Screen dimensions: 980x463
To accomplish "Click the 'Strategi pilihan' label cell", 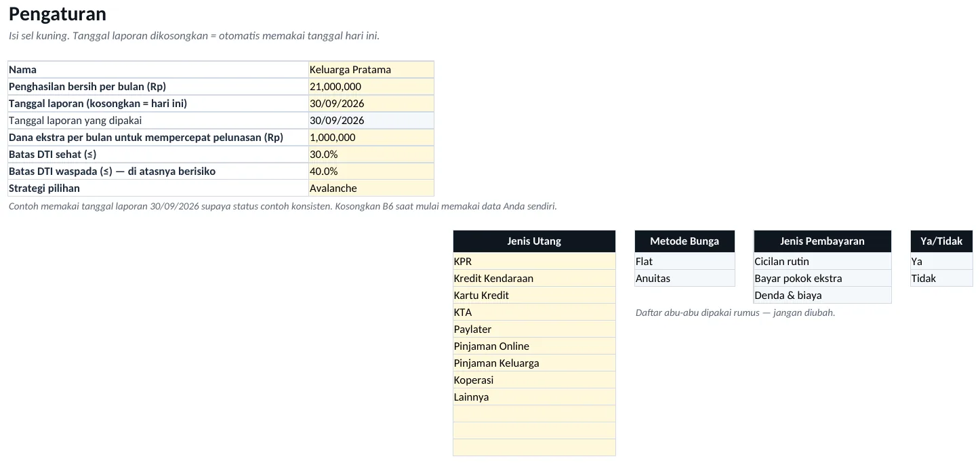I will coord(158,188).
